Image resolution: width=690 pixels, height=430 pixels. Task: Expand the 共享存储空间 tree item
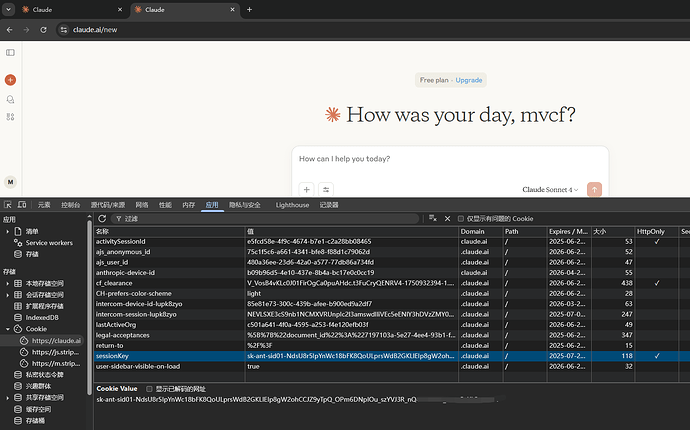[7, 398]
